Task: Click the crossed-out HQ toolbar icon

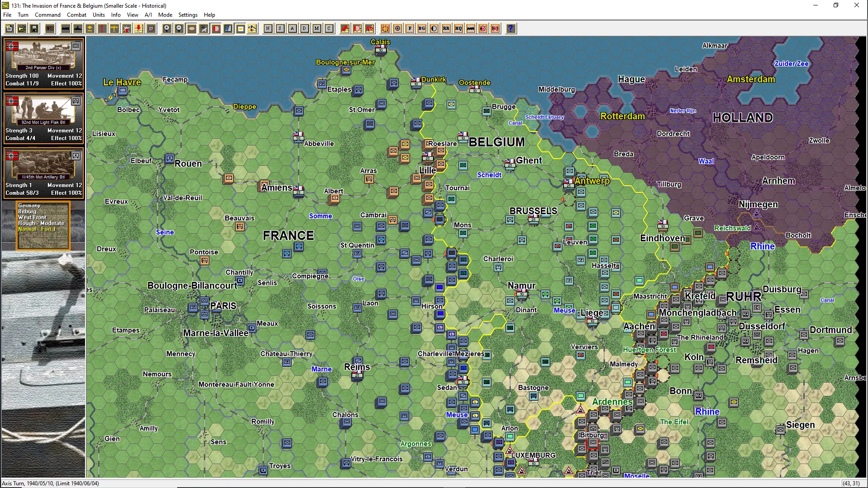Action: click(495, 28)
